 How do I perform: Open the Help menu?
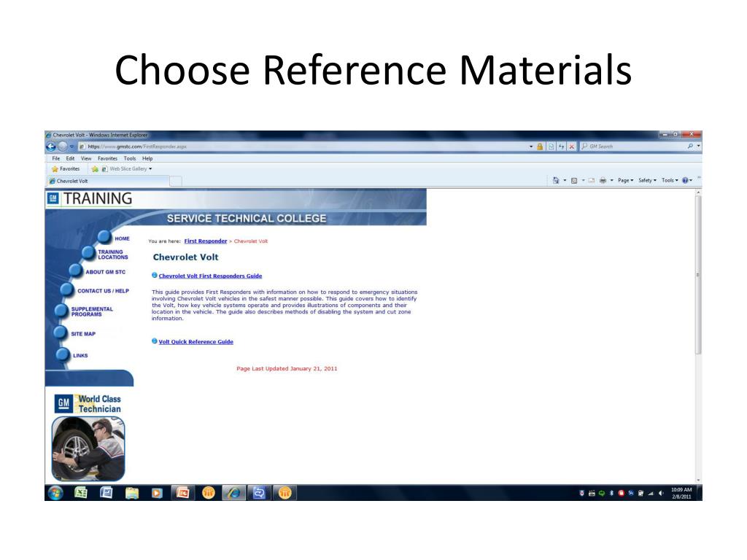(147, 158)
